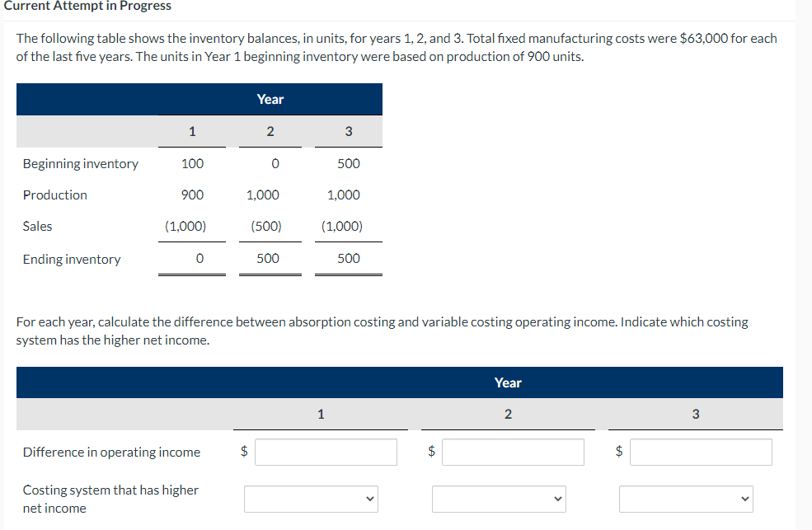812x530 pixels.
Task: Open the Year 2 costing system dropdown
Action: point(499,499)
